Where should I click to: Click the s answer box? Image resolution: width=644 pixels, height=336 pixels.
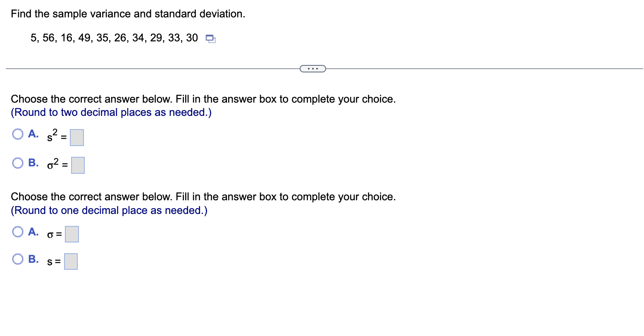[x=70, y=261]
